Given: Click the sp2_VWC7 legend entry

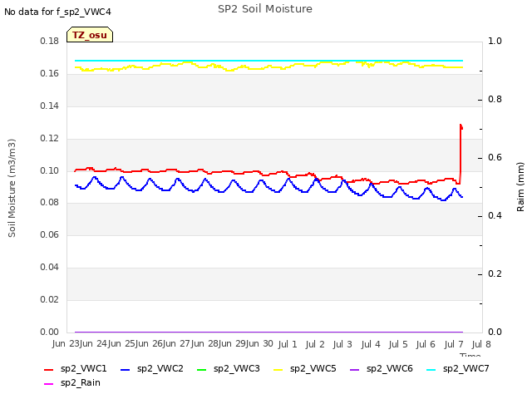Looking at the screenshot, I should tap(458, 368).
